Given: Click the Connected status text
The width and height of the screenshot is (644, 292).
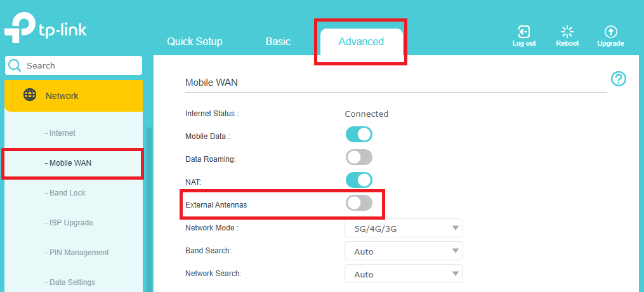Looking at the screenshot, I should pos(366,114).
